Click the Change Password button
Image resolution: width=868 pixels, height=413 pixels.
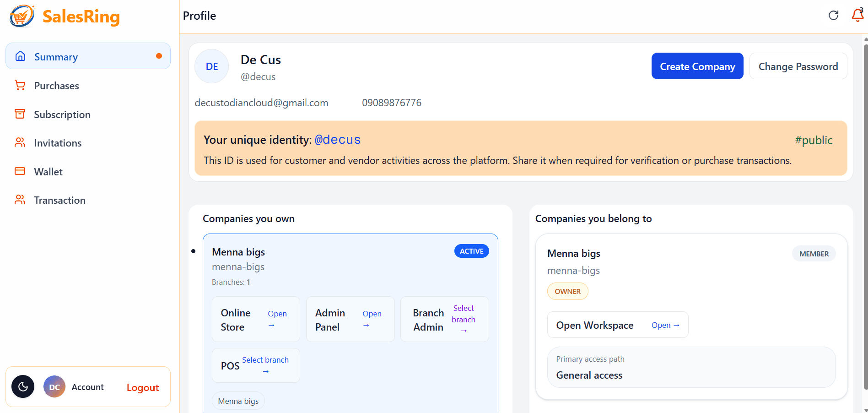pos(798,66)
